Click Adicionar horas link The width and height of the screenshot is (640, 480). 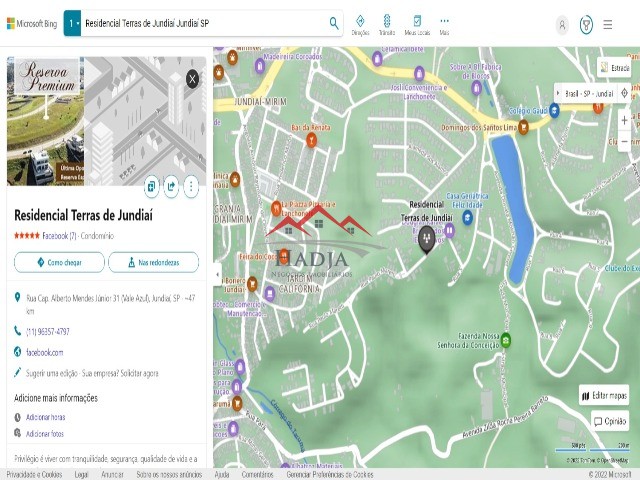pos(45,417)
